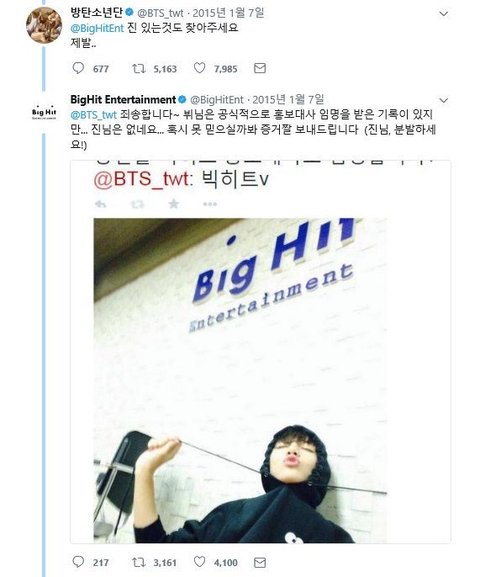Expand the 방탄소년단 tweet options chevron
The width and height of the screenshot is (480, 577).
tap(444, 14)
